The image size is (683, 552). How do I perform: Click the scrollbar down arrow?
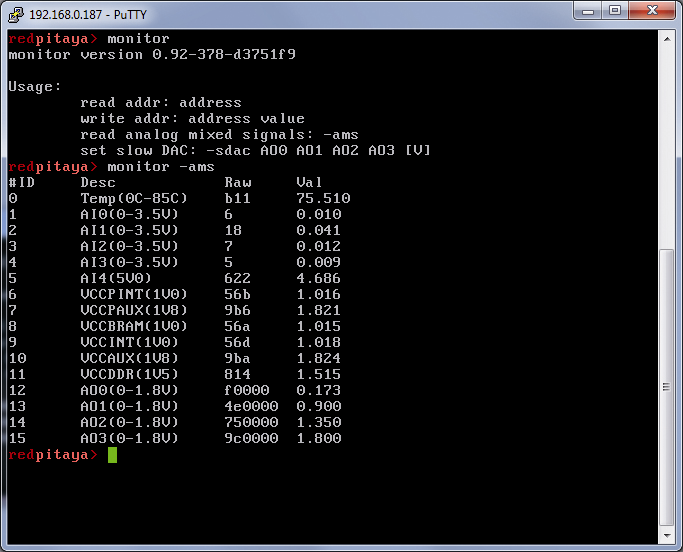[x=667, y=535]
